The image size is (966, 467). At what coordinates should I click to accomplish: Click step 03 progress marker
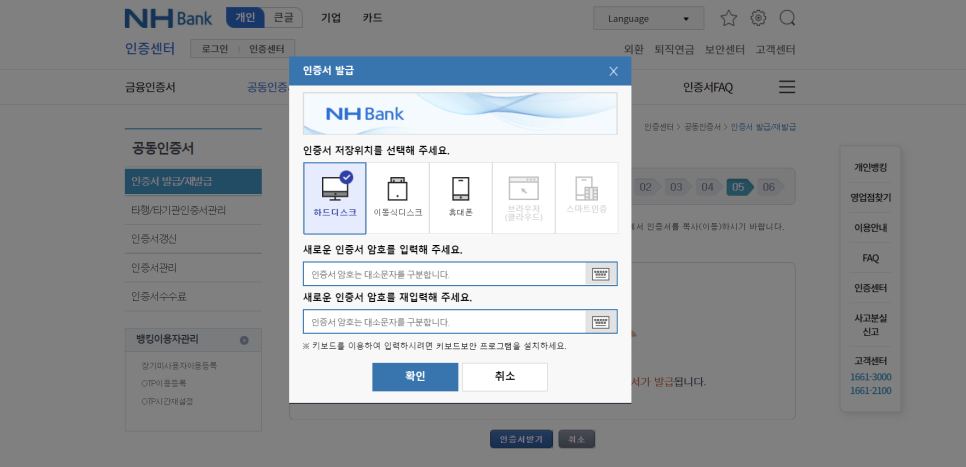(678, 187)
